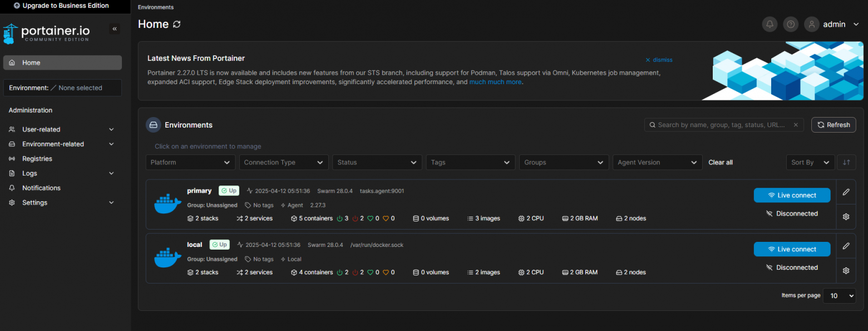868x331 pixels.
Task: Click stopped containers icon in local row
Action: pyautogui.click(x=355, y=272)
